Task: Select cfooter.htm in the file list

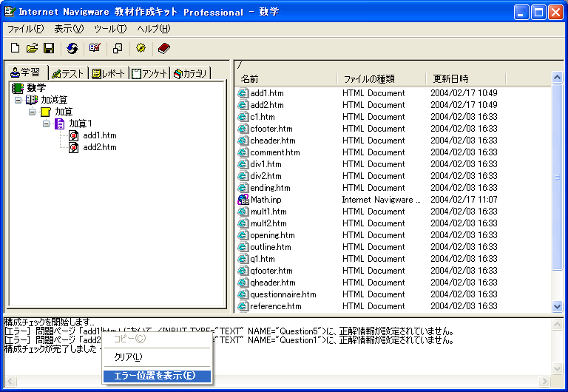Action: point(271,129)
